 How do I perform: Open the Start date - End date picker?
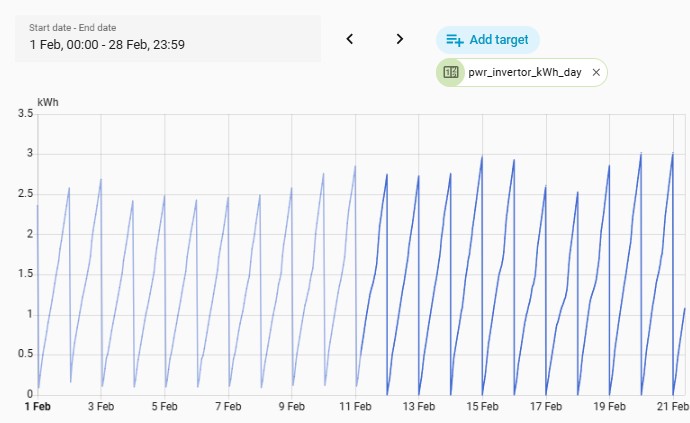(x=168, y=38)
